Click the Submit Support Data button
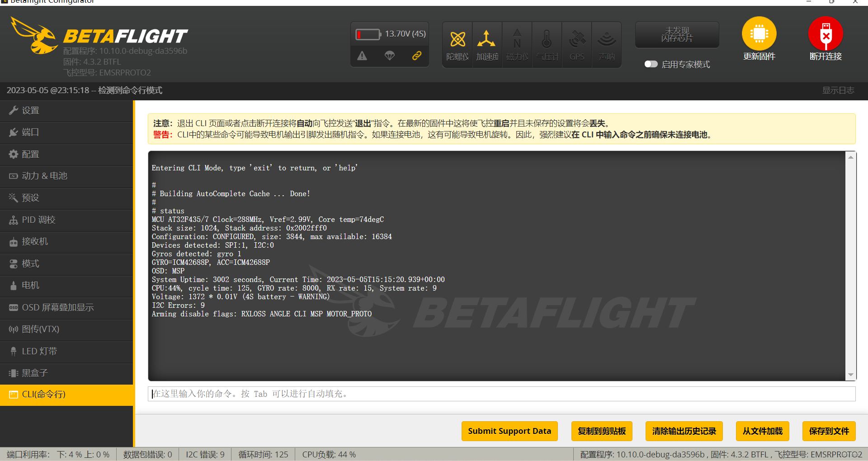Viewport: 868px width, 461px height. 509,431
